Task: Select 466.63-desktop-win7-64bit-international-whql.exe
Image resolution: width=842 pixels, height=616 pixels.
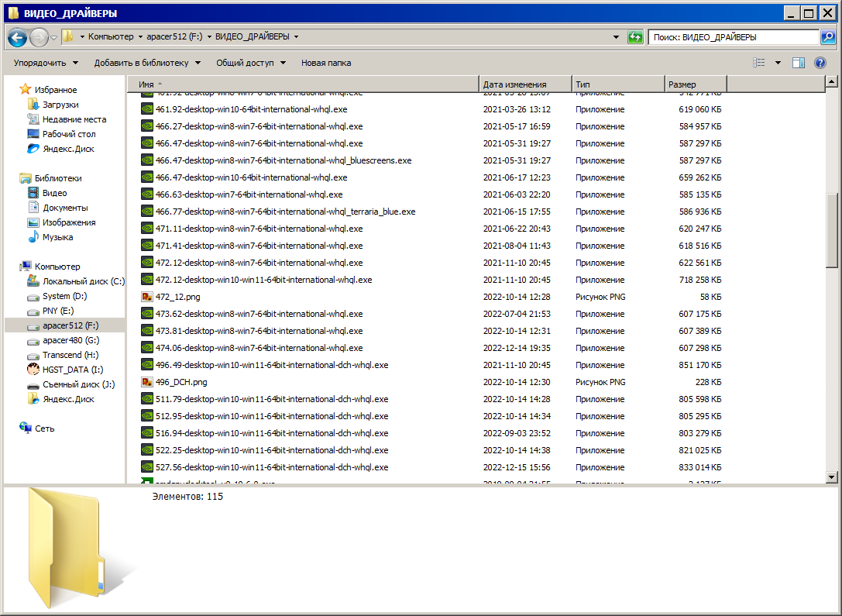Action: point(249,194)
